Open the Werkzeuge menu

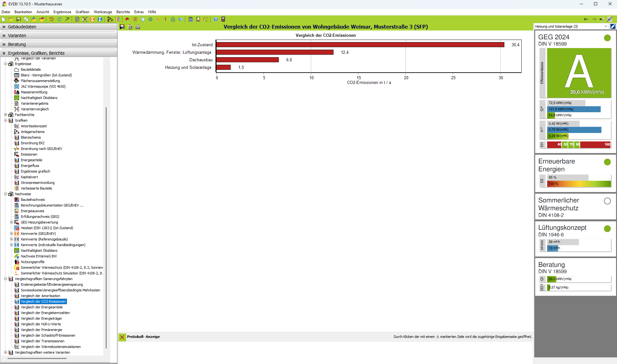coord(103,12)
